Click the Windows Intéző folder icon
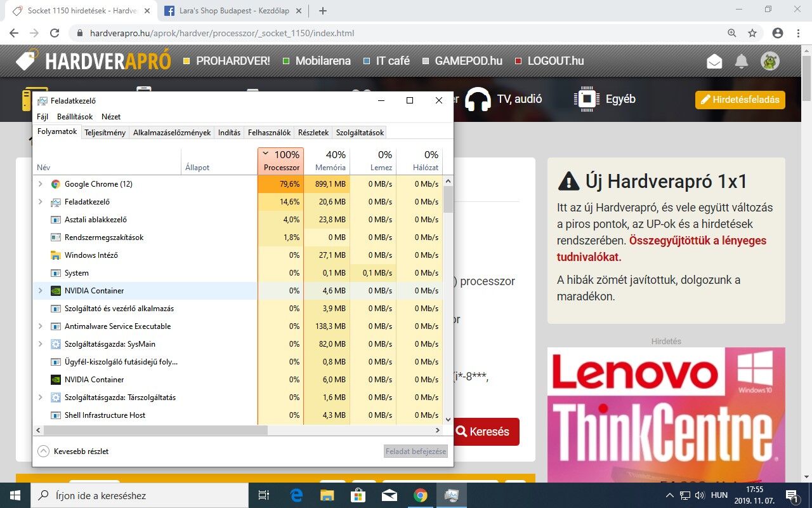 tap(56, 255)
